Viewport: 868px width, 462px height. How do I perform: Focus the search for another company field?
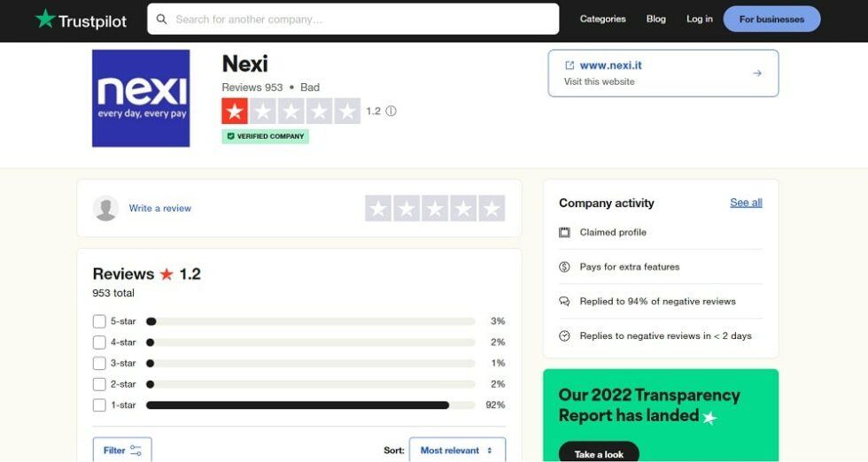coord(363,19)
